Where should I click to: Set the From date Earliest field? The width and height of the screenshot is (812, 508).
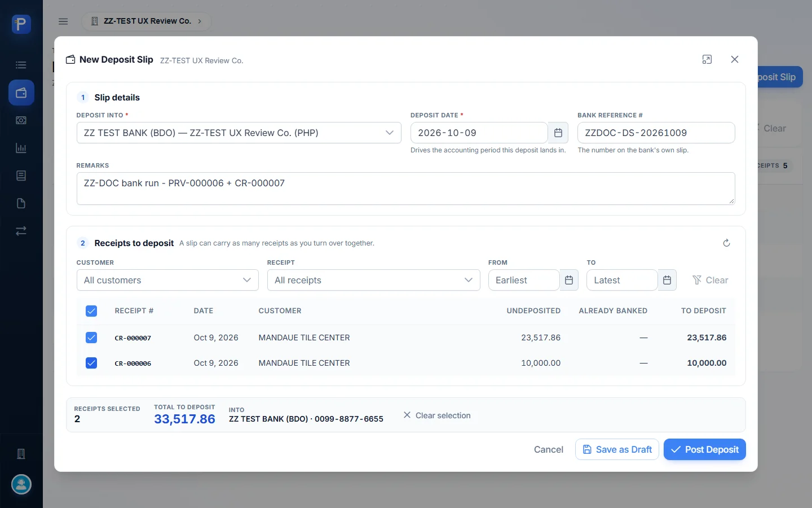click(x=524, y=280)
